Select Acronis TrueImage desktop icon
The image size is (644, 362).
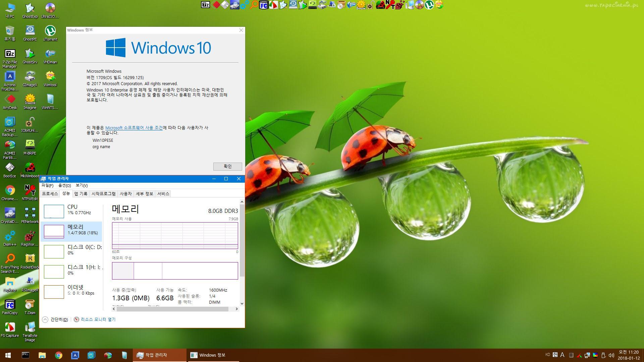10,81
